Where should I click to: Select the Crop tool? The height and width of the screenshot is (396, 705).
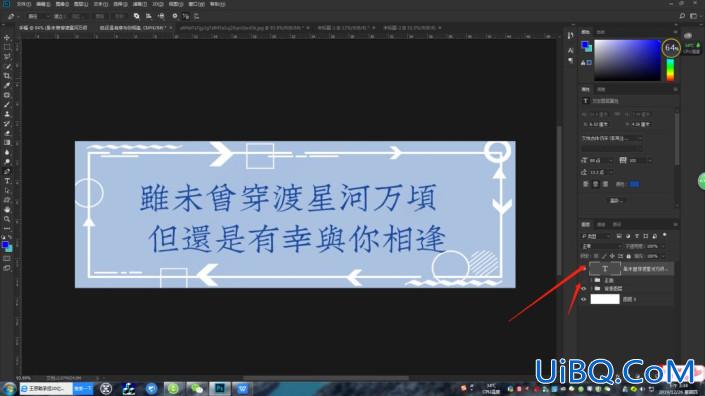tap(7, 76)
